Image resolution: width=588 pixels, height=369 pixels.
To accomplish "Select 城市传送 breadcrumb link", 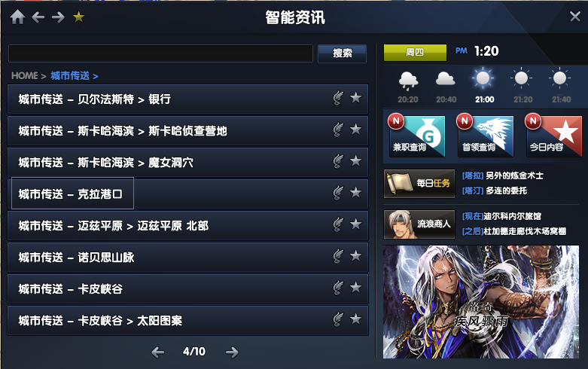I will pyautogui.click(x=70, y=76).
